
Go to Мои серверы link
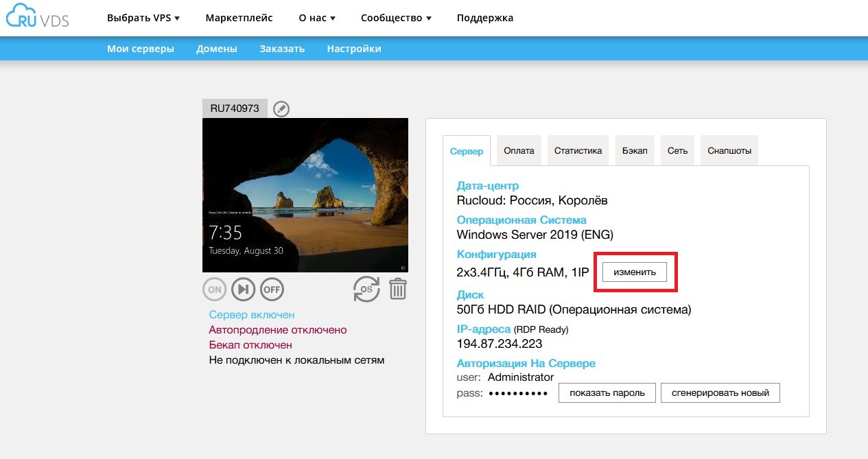pyautogui.click(x=141, y=49)
